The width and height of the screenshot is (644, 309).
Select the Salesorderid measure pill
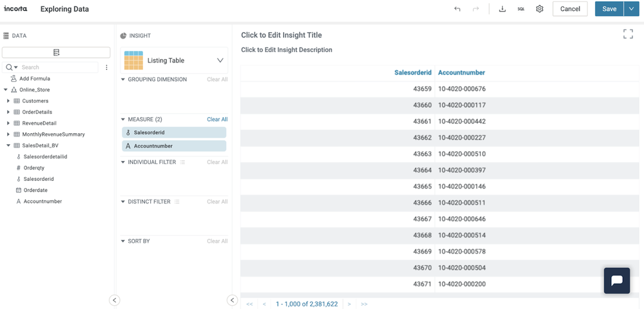[174, 133]
